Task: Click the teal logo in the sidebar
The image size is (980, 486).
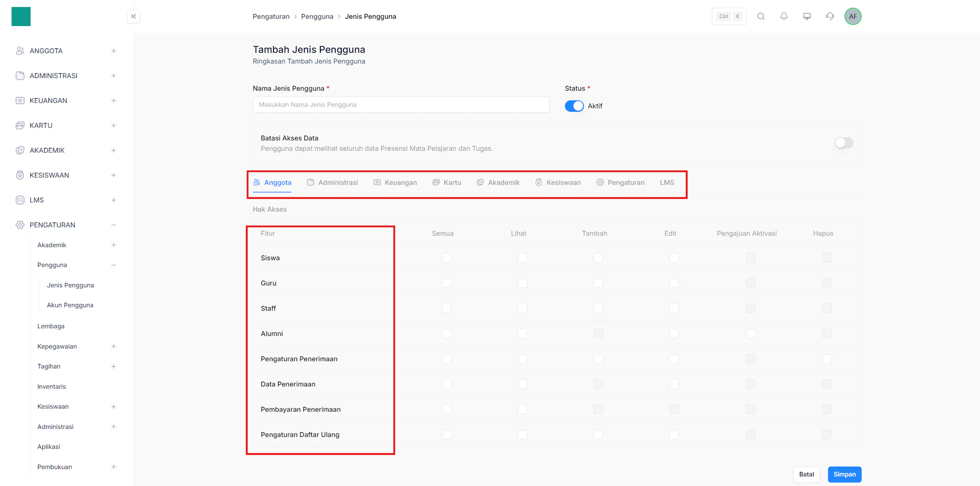Action: (21, 16)
